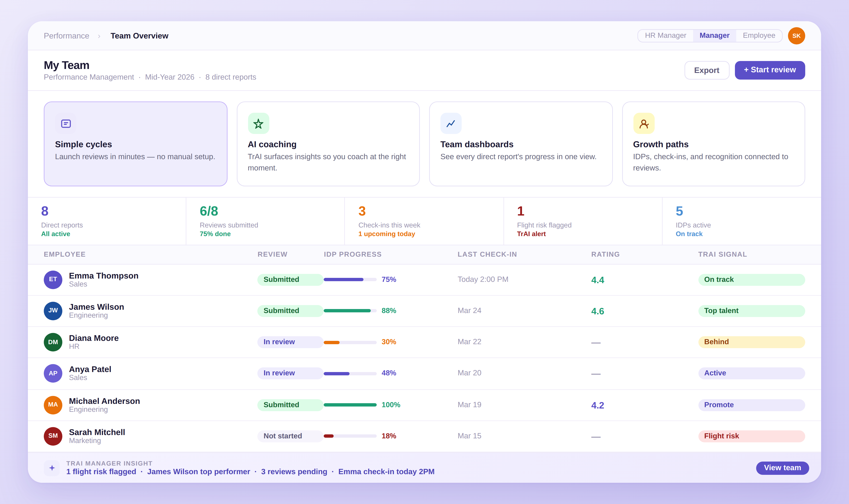Click Emma Thompson's ET avatar
The image size is (849, 504).
point(53,279)
